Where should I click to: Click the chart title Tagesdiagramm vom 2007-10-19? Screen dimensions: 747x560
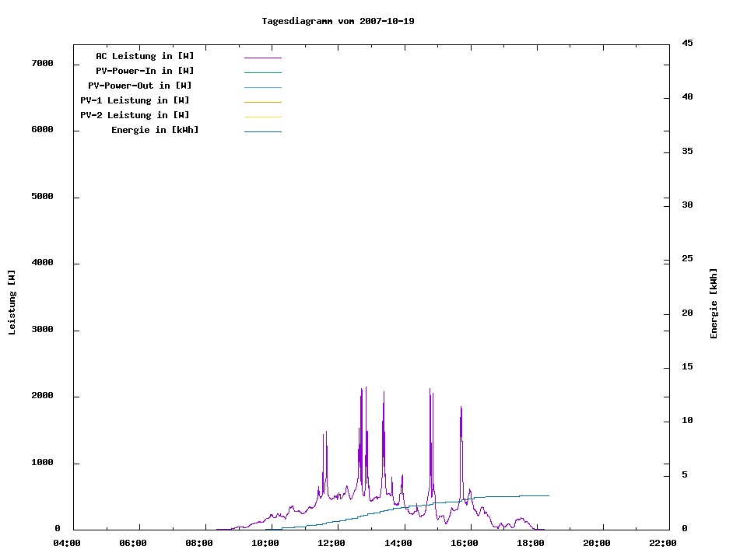tap(338, 21)
